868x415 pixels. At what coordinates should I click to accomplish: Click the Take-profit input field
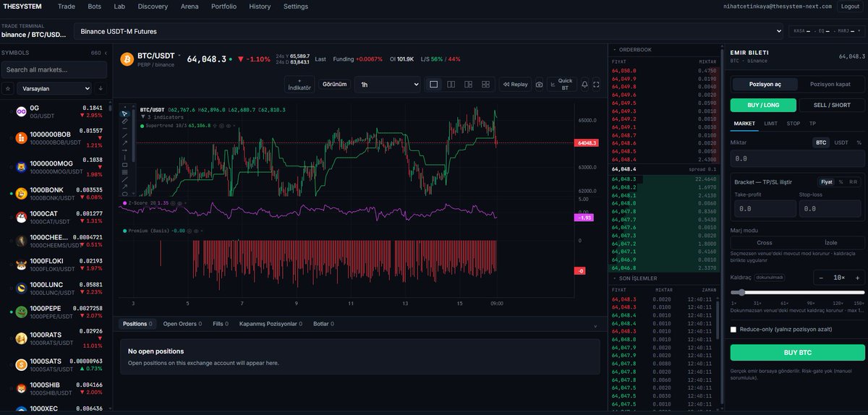(x=764, y=208)
